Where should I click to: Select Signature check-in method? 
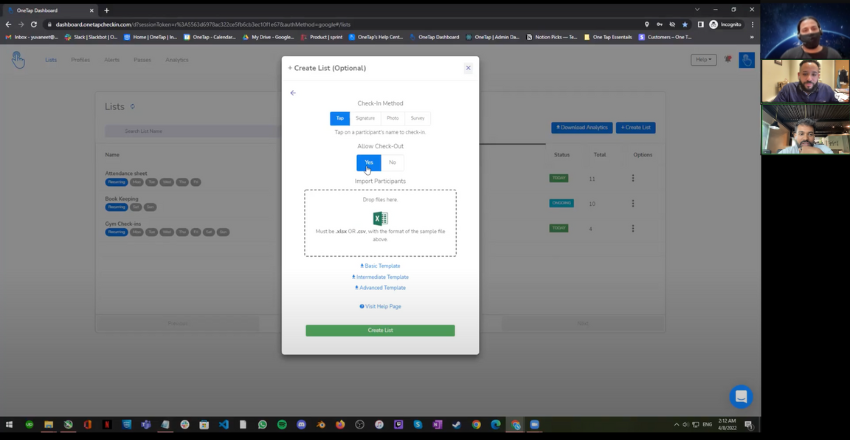366,118
